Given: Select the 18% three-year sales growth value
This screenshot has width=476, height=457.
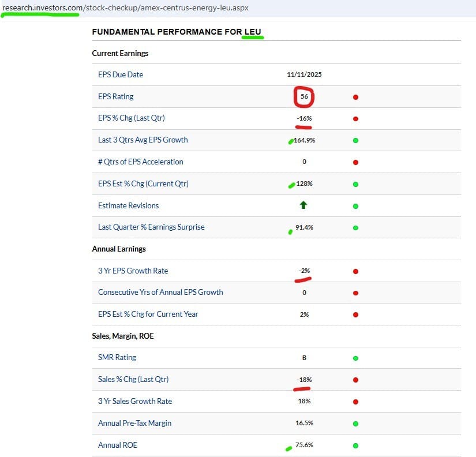Looking at the screenshot, I should [x=304, y=402].
